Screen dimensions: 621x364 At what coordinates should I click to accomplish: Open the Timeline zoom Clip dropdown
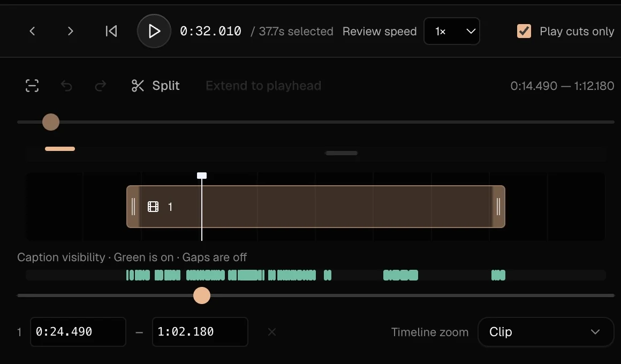pos(546,332)
